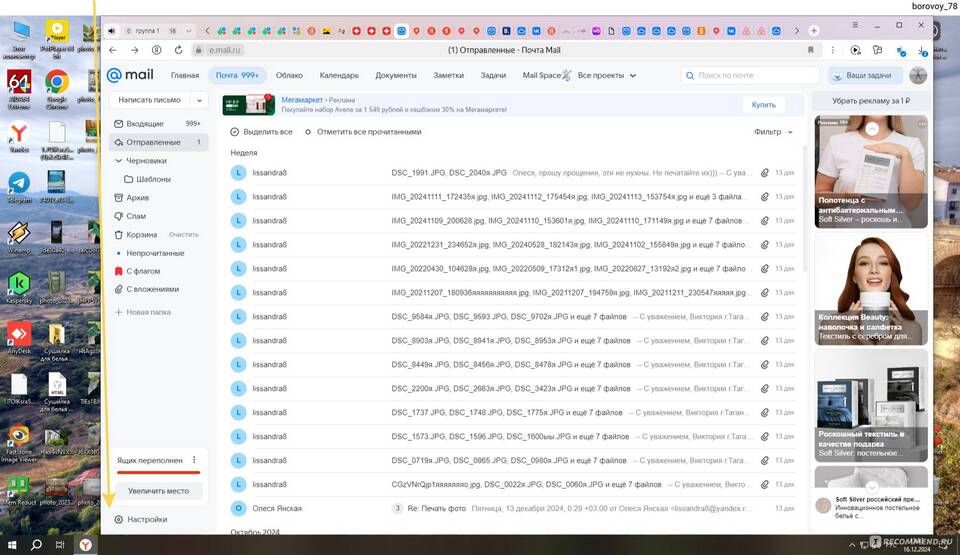The height and width of the screenshot is (555, 960).
Task: Show the Непрочитанные unread filter
Action: [155, 253]
